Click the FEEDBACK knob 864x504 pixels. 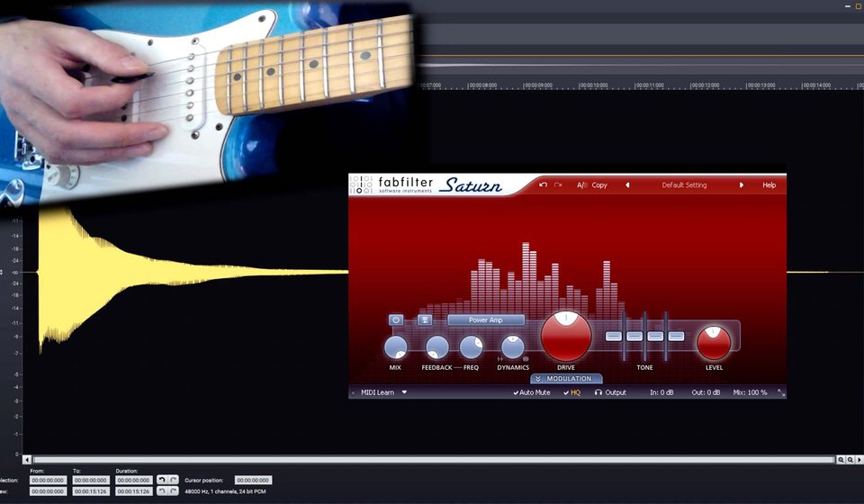coord(437,347)
